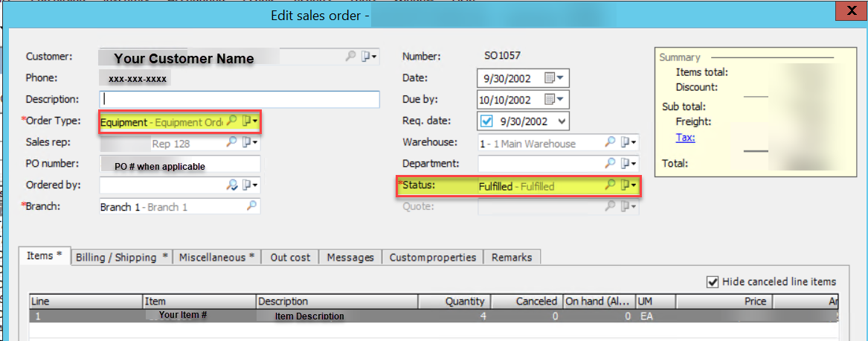The height and width of the screenshot is (341, 868).
Task: Click the Customer field search magnifier icon
Action: coord(350,56)
